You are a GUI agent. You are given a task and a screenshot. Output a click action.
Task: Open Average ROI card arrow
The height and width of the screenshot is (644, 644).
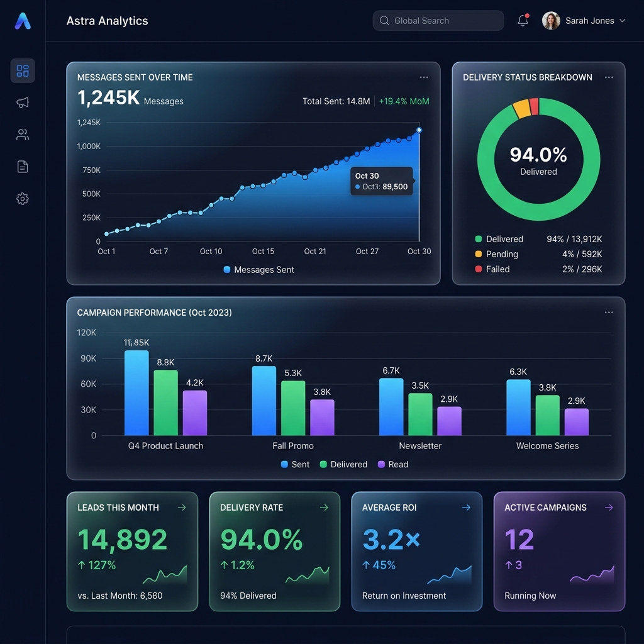click(x=466, y=508)
